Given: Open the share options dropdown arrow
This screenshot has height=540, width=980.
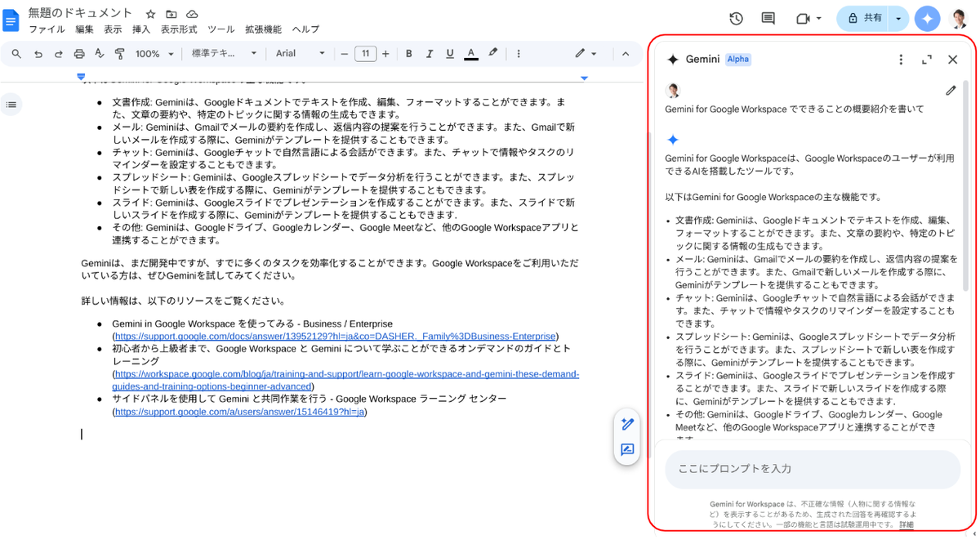Looking at the screenshot, I should point(899,18).
